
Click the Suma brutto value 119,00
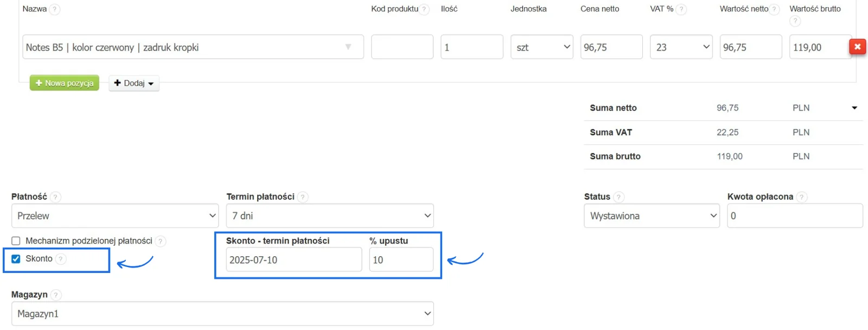tap(730, 156)
